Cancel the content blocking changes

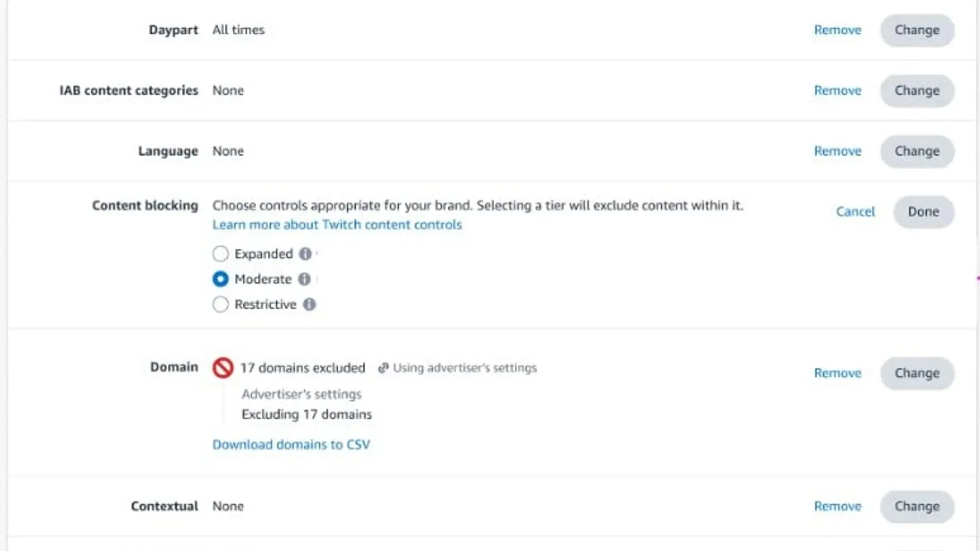[x=855, y=212]
